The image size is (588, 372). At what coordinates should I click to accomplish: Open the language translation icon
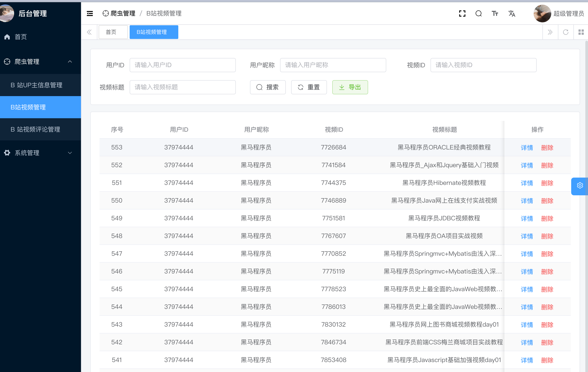(512, 14)
